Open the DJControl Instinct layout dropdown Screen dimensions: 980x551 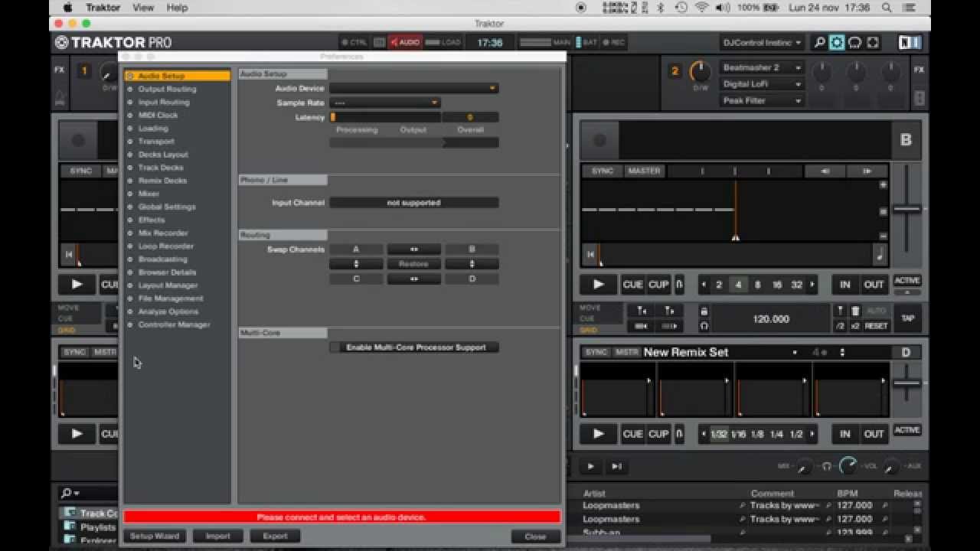762,43
